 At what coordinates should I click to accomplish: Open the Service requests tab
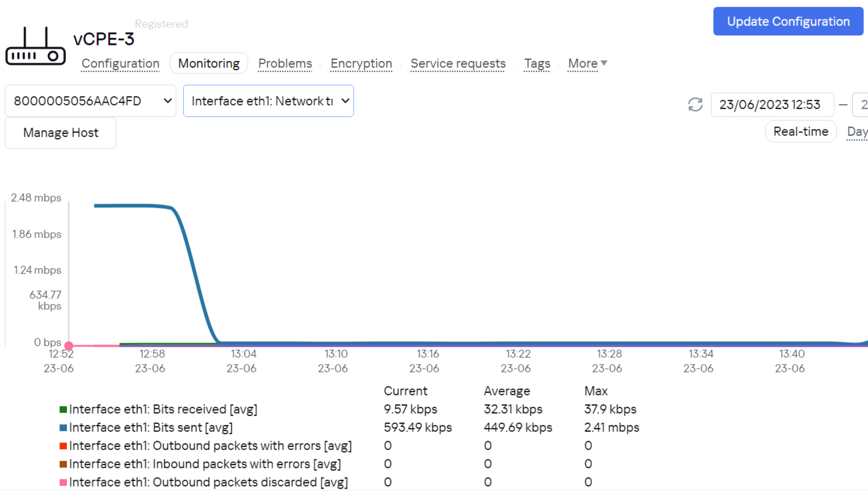458,63
